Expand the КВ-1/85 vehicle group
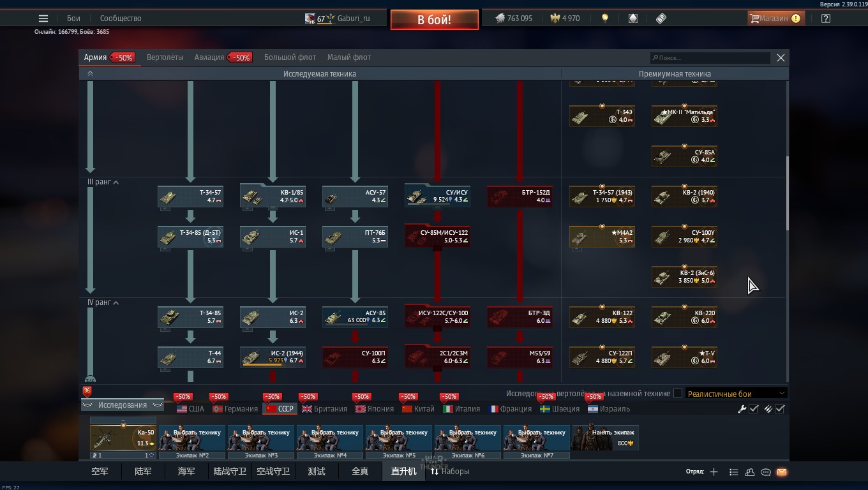 [273, 196]
